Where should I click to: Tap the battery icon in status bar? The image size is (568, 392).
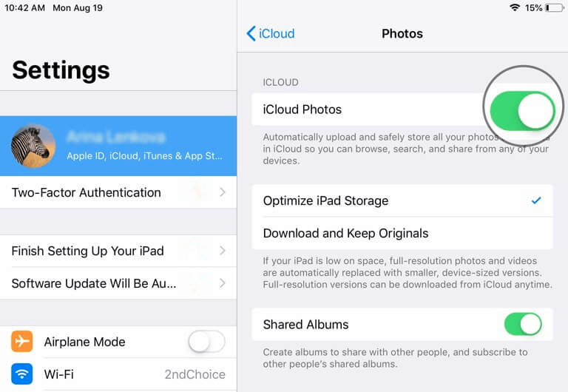554,7
